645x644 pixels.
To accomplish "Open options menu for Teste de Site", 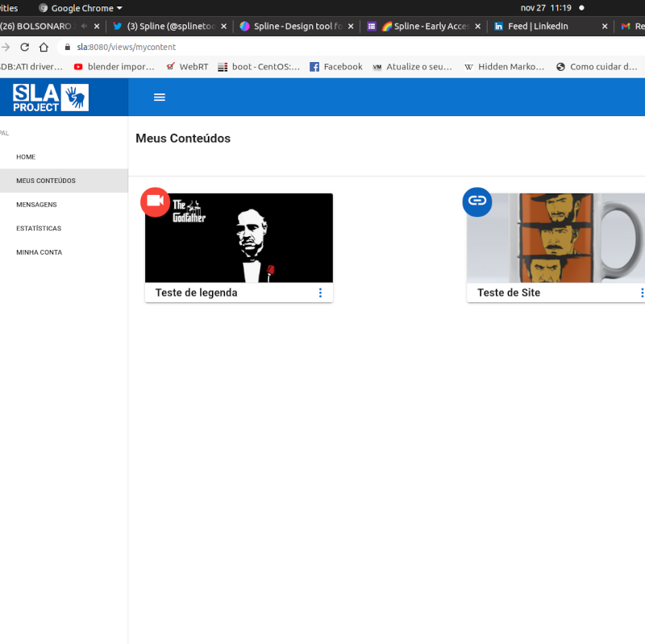I will coord(641,293).
